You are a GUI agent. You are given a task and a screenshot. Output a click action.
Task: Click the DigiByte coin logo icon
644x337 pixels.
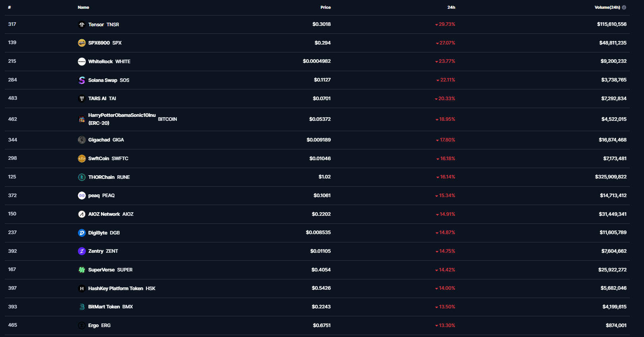82,233
